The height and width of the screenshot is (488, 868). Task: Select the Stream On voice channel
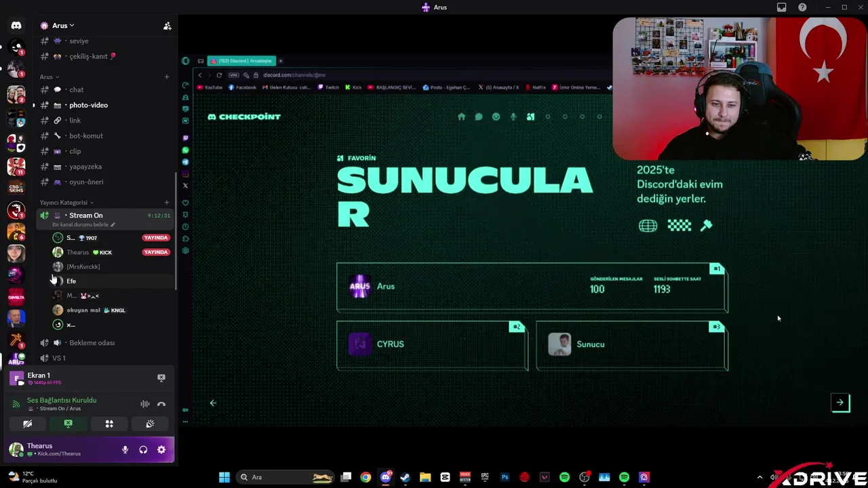105,219
